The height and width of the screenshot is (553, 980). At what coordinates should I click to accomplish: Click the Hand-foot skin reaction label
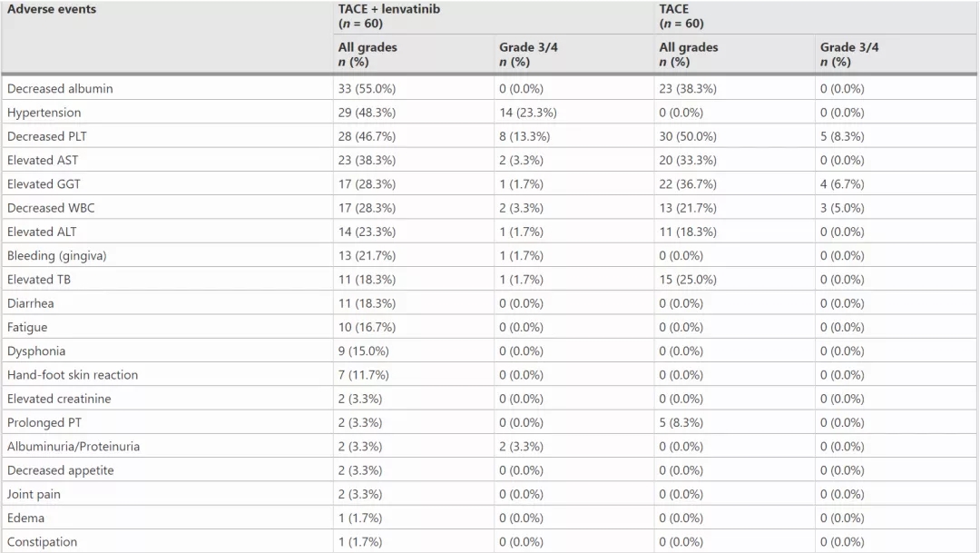(x=73, y=374)
